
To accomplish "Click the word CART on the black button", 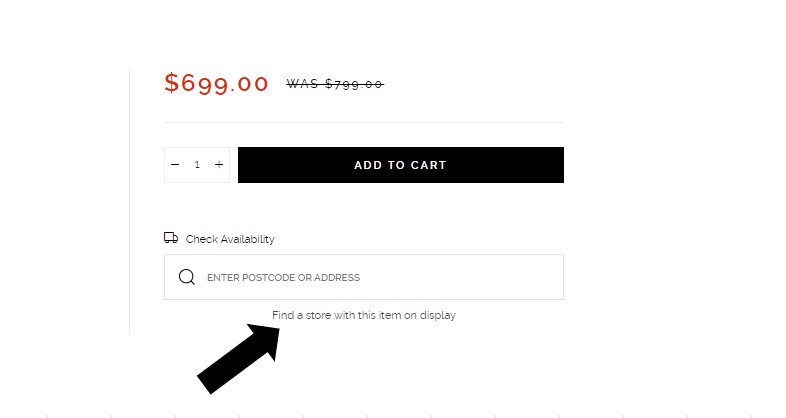I will [429, 165].
